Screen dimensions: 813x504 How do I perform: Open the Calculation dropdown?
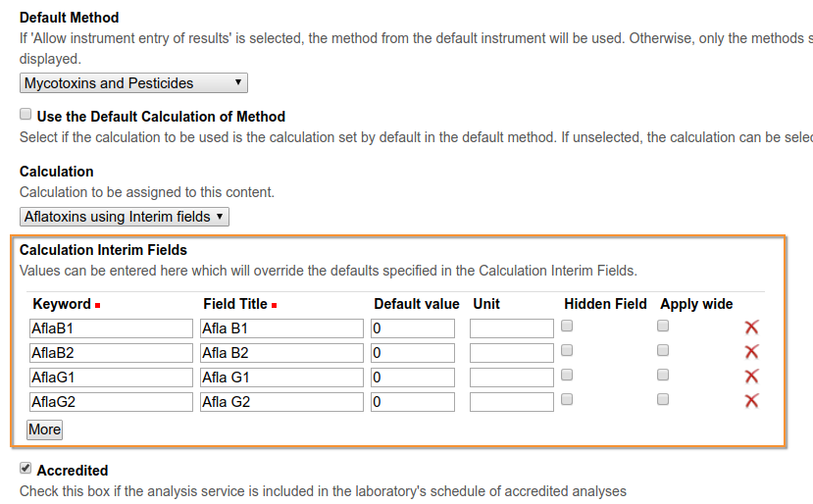pyautogui.click(x=125, y=216)
